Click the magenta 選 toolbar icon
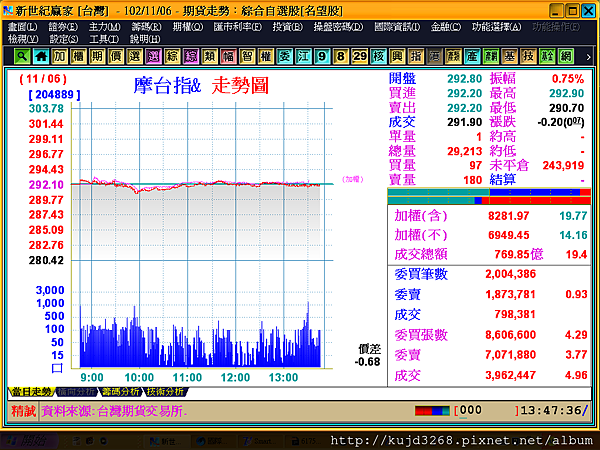 click(153, 57)
